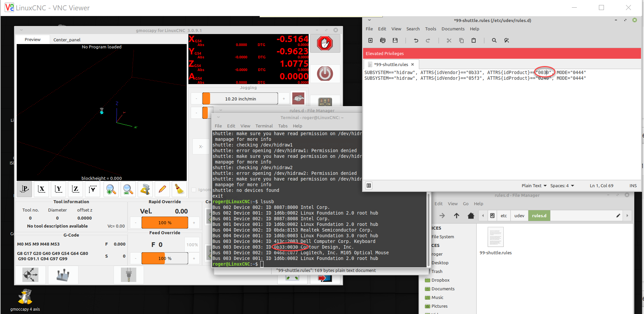The image size is (644, 314).
Task: Clear the live plot with broom icon
Action: [179, 190]
